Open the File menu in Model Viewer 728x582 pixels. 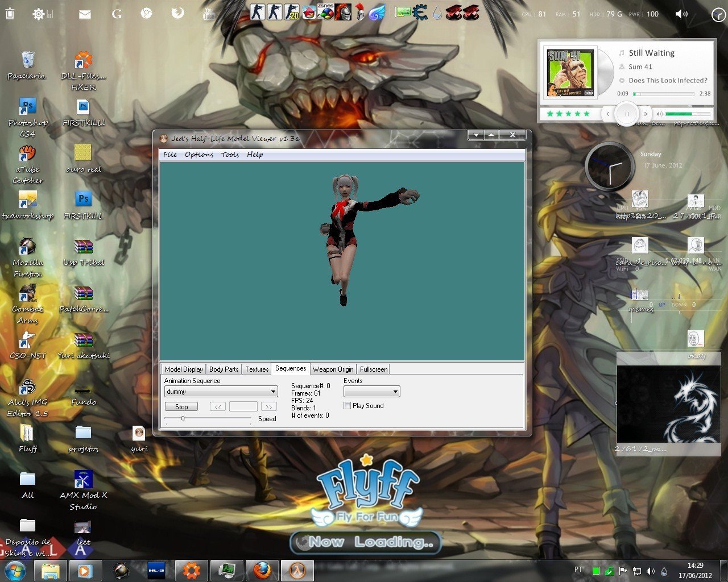click(x=169, y=155)
